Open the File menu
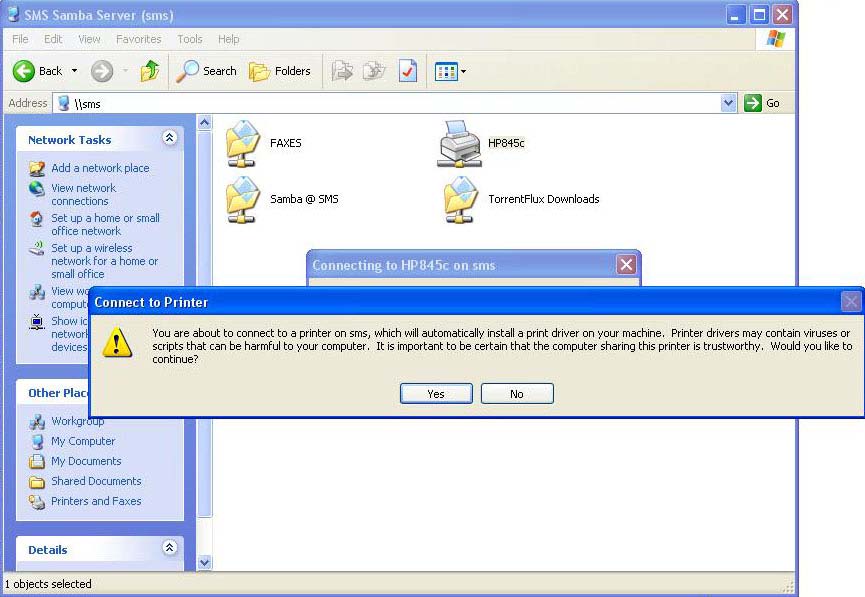 pyautogui.click(x=20, y=39)
